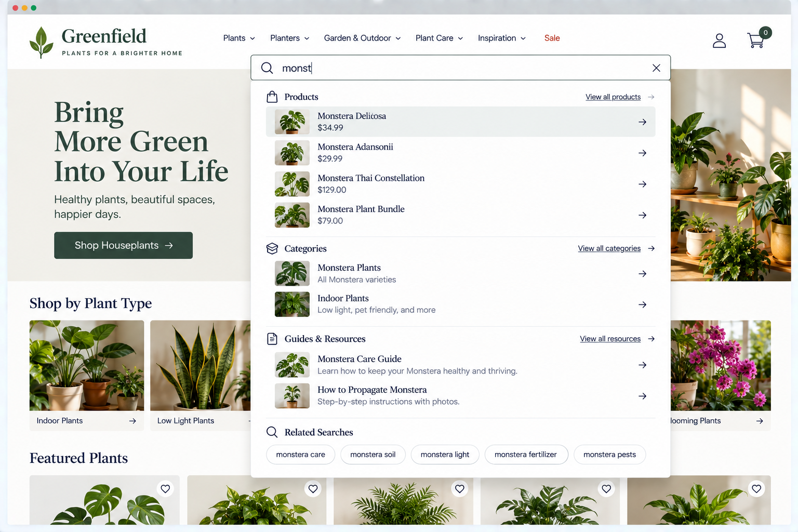This screenshot has height=532, width=798.
Task: Open the Indoor Plants type card
Action: pyautogui.click(x=87, y=375)
